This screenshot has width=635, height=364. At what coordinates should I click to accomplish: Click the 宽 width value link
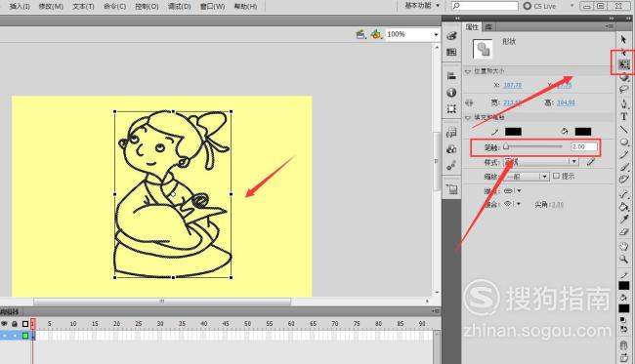512,102
